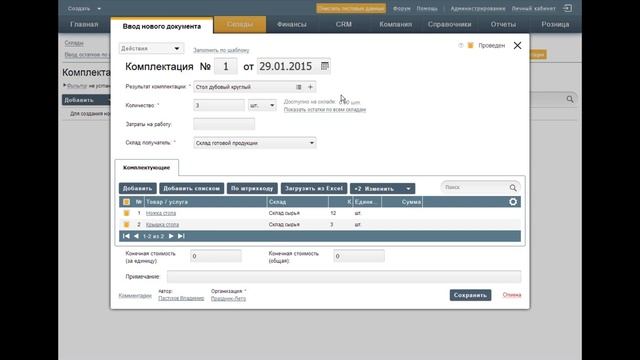Viewport: 640px width, 360px height.
Task: Open the Розница menu tab
Action: click(555, 24)
